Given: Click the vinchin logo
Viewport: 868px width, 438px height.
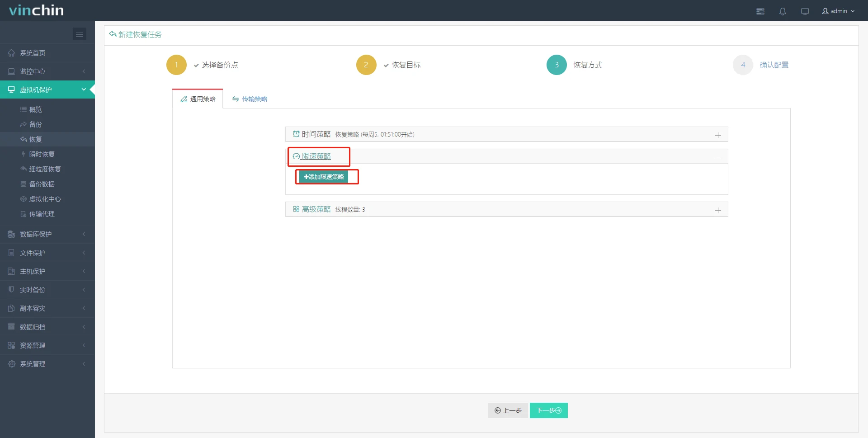Looking at the screenshot, I should [36, 10].
